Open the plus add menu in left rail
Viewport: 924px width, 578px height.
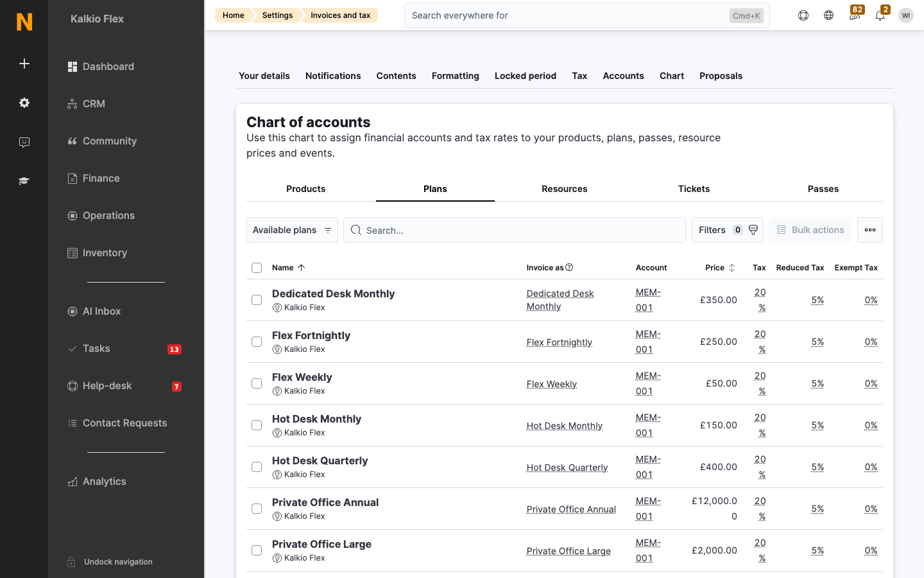(24, 64)
